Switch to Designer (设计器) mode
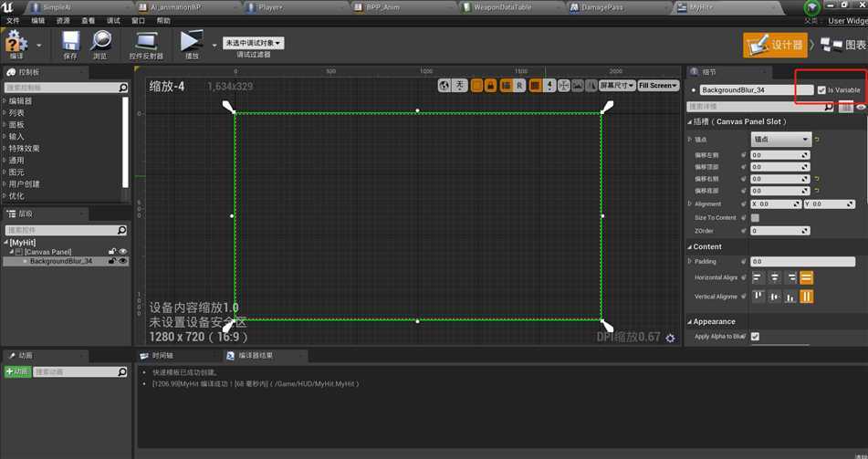Screen dimensions: 868x459 (775, 45)
